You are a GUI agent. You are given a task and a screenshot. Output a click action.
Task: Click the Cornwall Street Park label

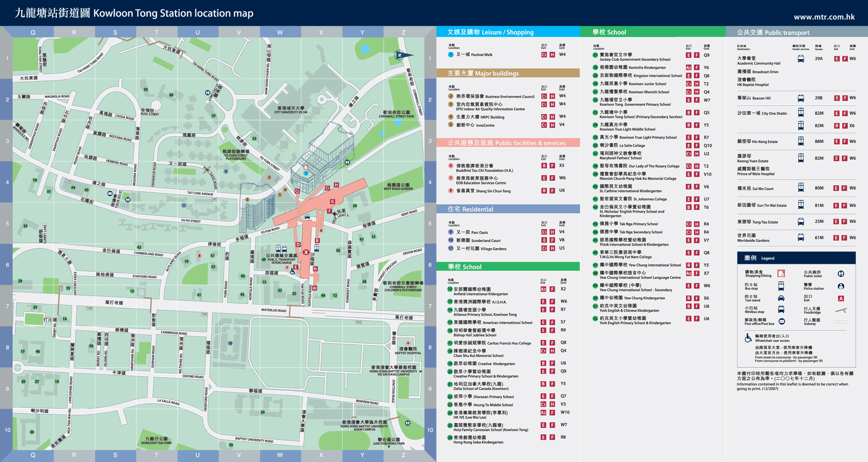tap(396, 114)
